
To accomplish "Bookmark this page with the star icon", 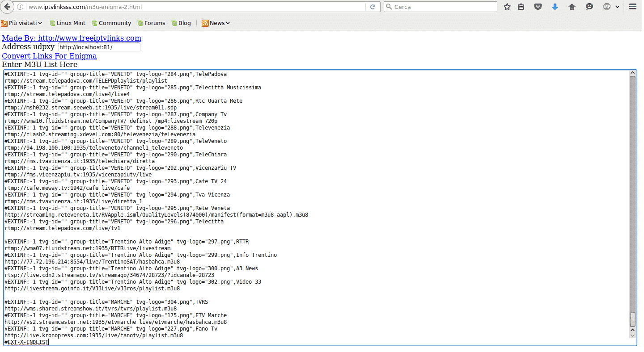I will point(507,7).
